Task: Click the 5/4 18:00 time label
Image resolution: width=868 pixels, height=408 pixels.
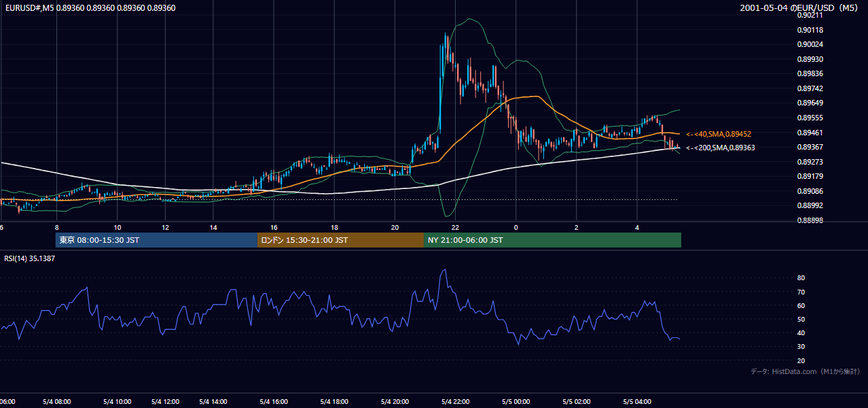Action: click(334, 402)
